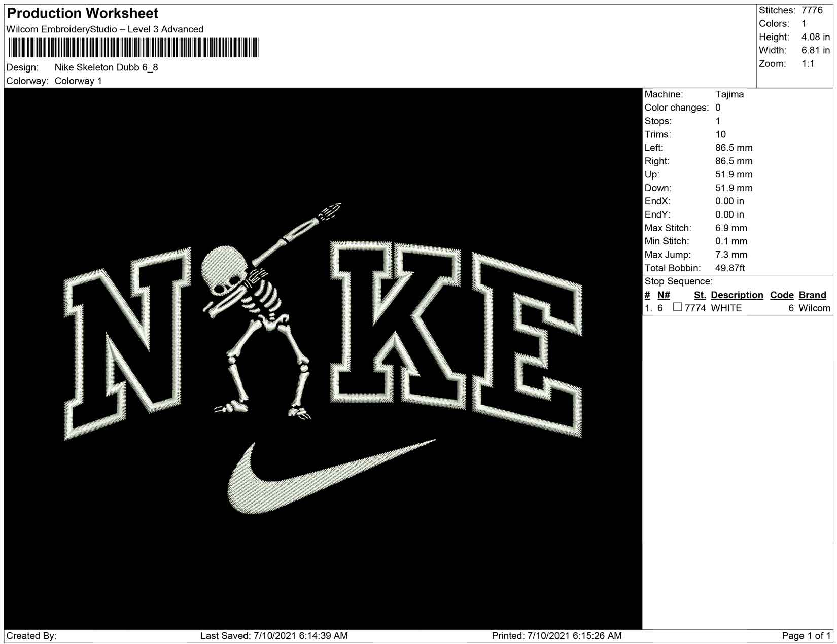Click the Max Stitch value 6.9 mm

coord(731,228)
